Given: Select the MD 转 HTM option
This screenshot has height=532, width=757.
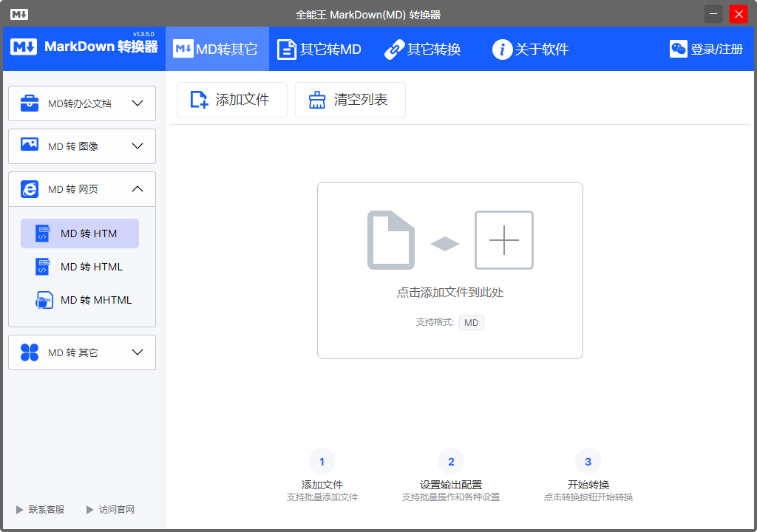Looking at the screenshot, I should click(x=80, y=233).
